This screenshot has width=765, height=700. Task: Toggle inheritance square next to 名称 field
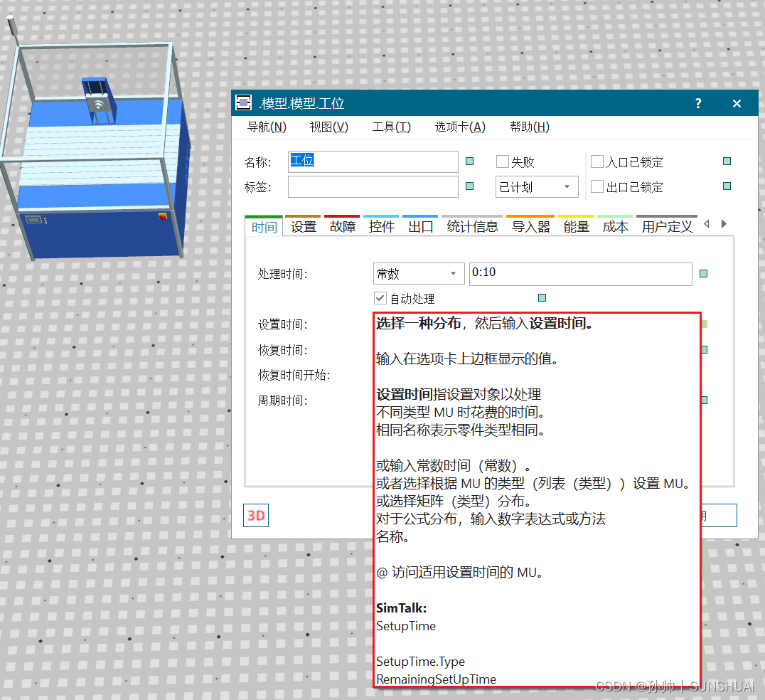tap(469, 161)
